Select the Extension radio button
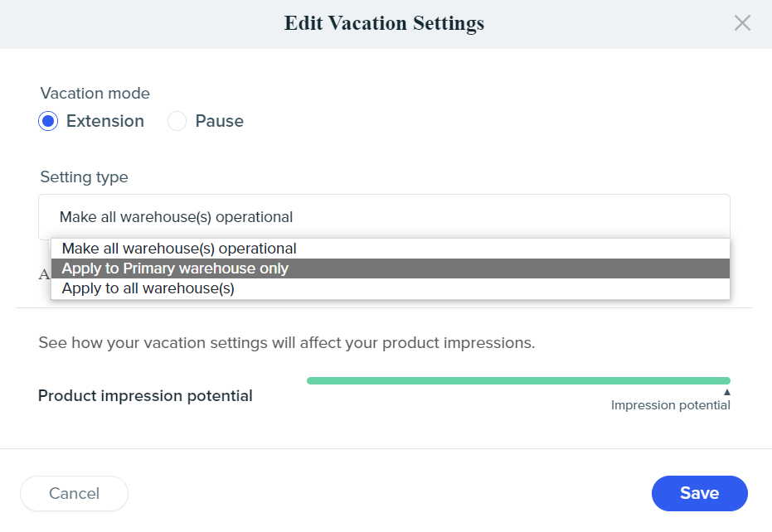 [48, 121]
